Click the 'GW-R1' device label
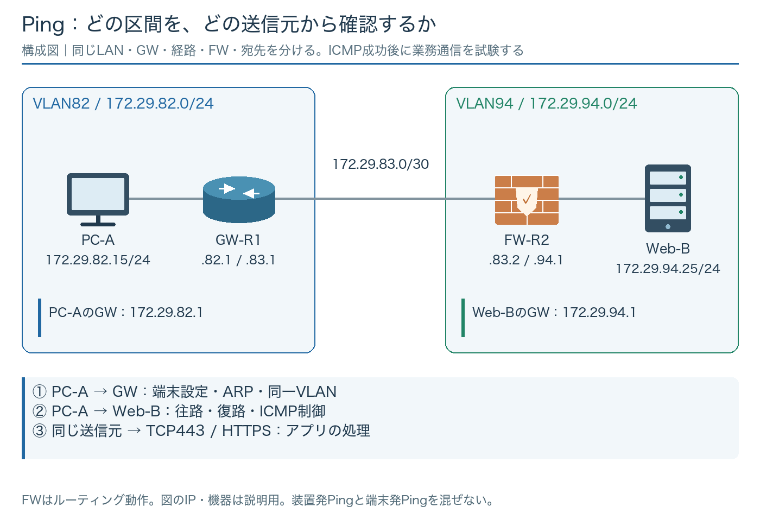 tap(238, 240)
